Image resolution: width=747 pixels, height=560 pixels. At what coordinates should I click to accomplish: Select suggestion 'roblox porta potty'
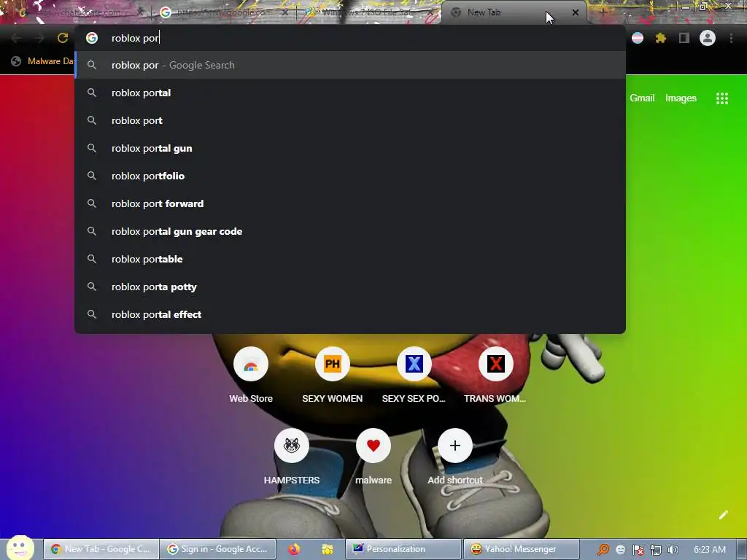point(350,287)
